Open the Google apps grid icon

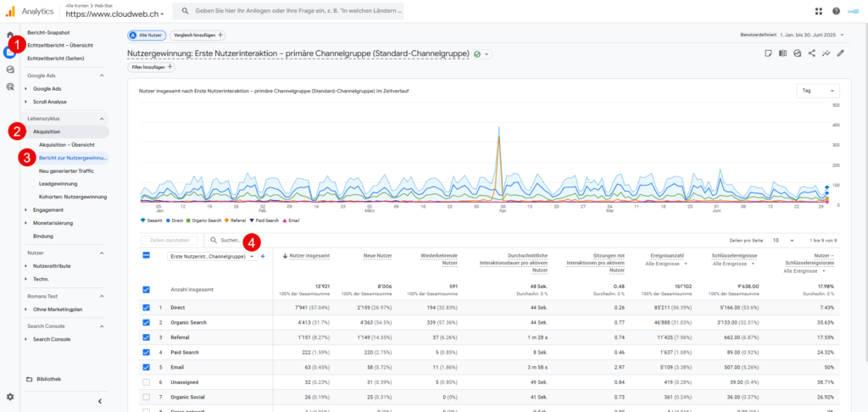pos(818,11)
